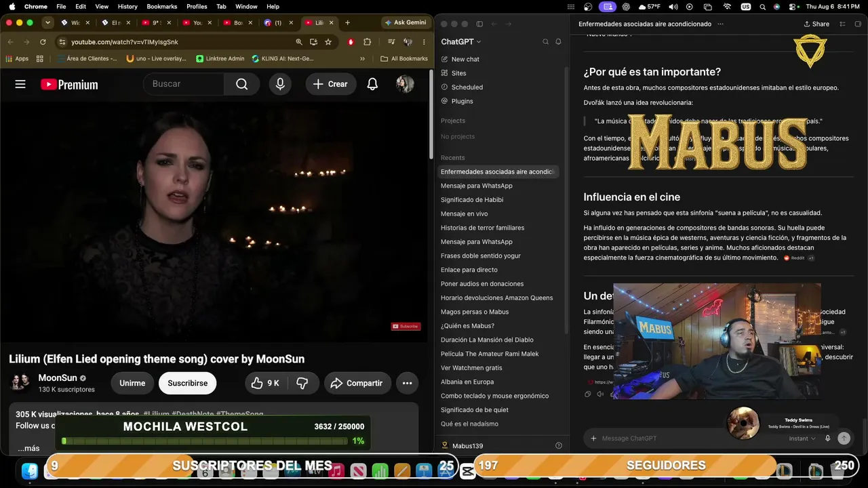Open the MoonSun channel avatar

[20, 383]
